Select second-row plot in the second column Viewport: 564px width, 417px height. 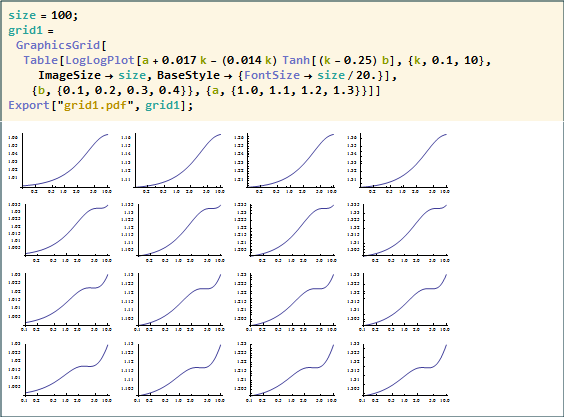pyautogui.click(x=173, y=233)
